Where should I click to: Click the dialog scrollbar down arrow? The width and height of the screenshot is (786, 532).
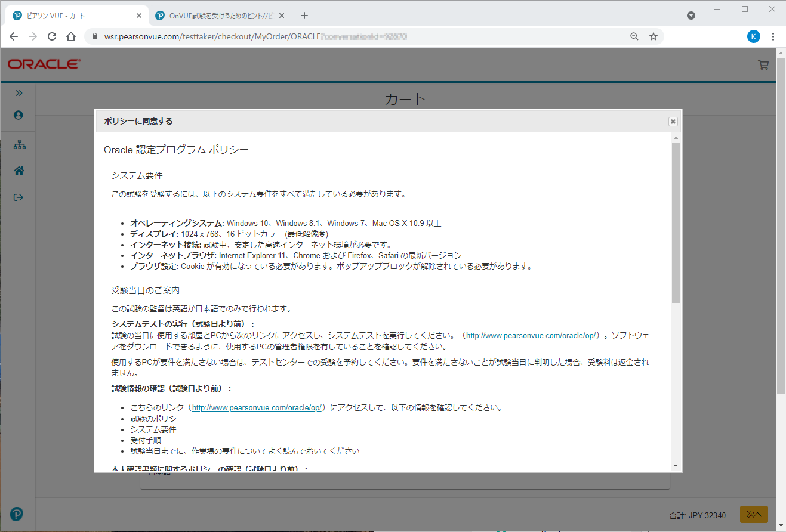[676, 466]
